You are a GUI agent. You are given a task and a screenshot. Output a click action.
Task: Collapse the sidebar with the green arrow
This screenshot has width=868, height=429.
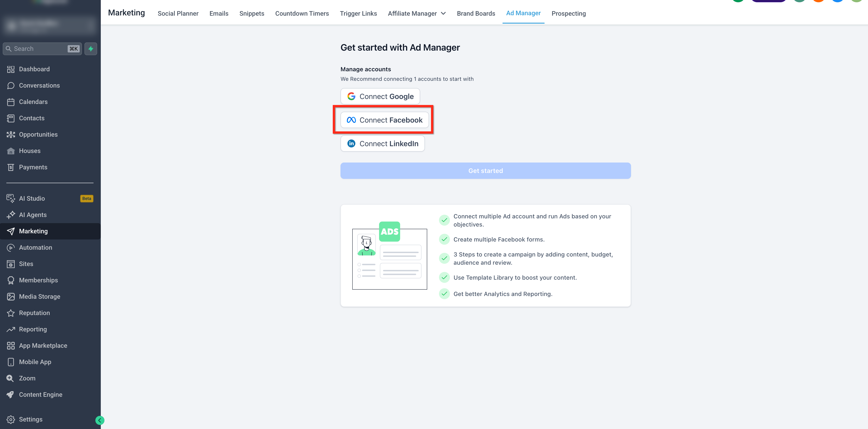100,420
